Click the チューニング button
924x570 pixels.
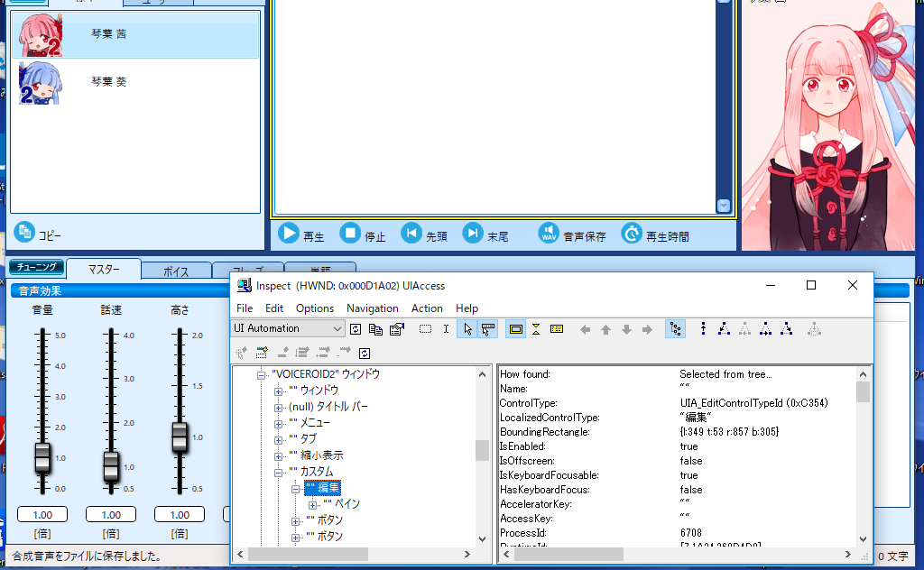click(36, 267)
